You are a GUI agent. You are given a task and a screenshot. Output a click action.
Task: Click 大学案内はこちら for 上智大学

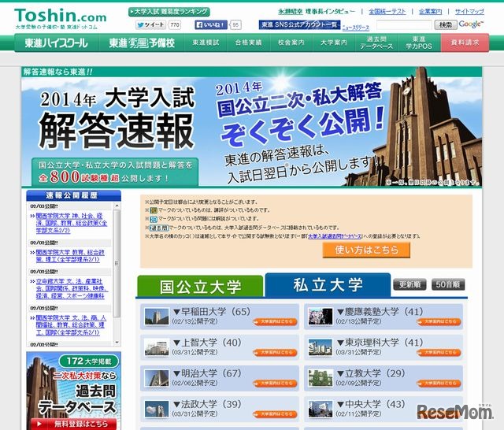pos(275,353)
